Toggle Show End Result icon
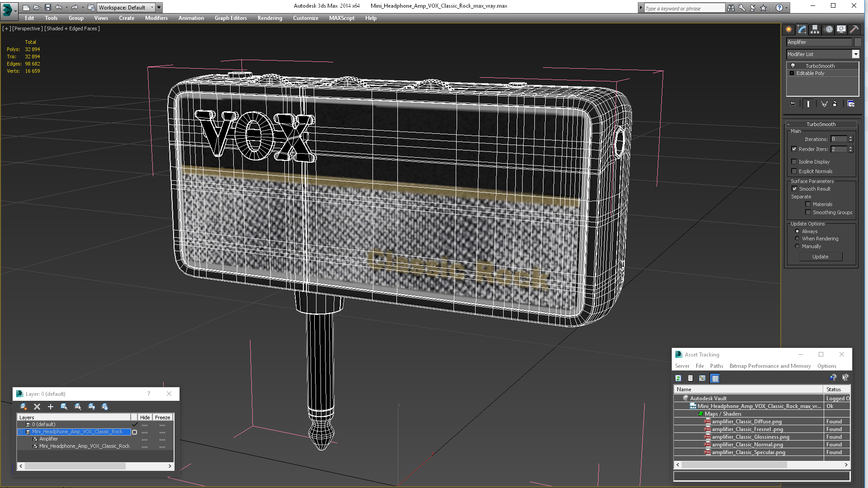 [x=808, y=104]
